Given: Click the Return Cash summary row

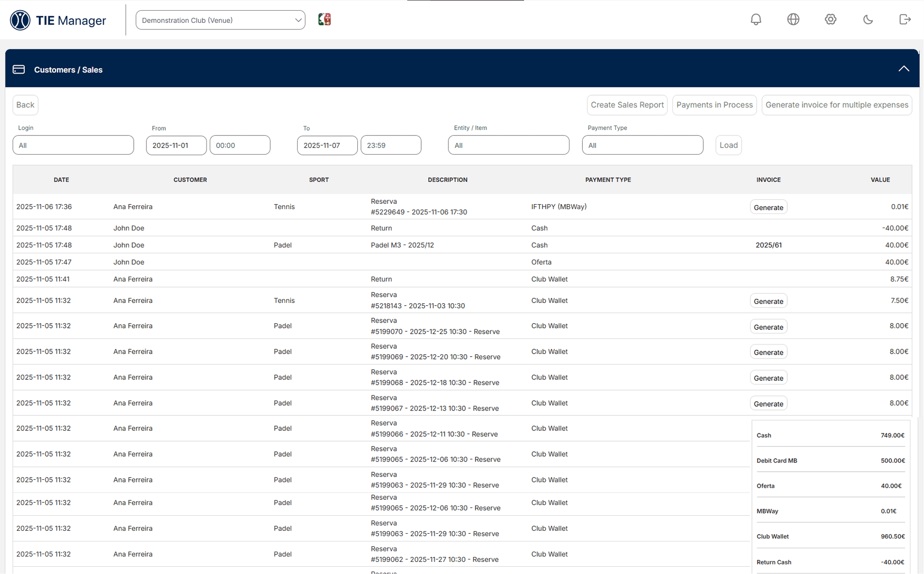Looking at the screenshot, I should 830,562.
